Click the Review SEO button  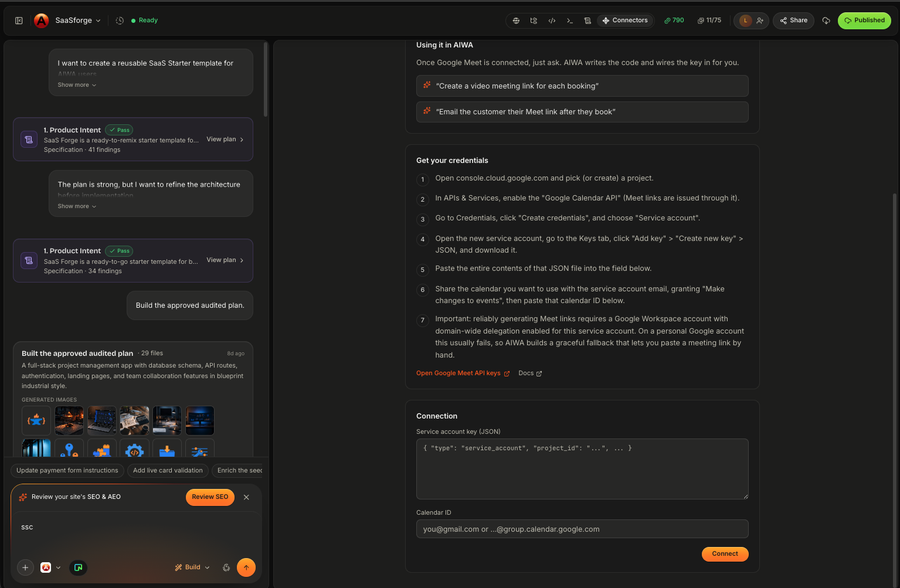(x=210, y=497)
